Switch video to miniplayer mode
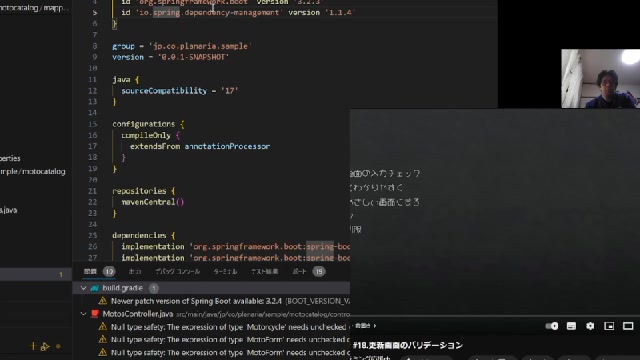This screenshot has width=640, height=360. click(609, 326)
